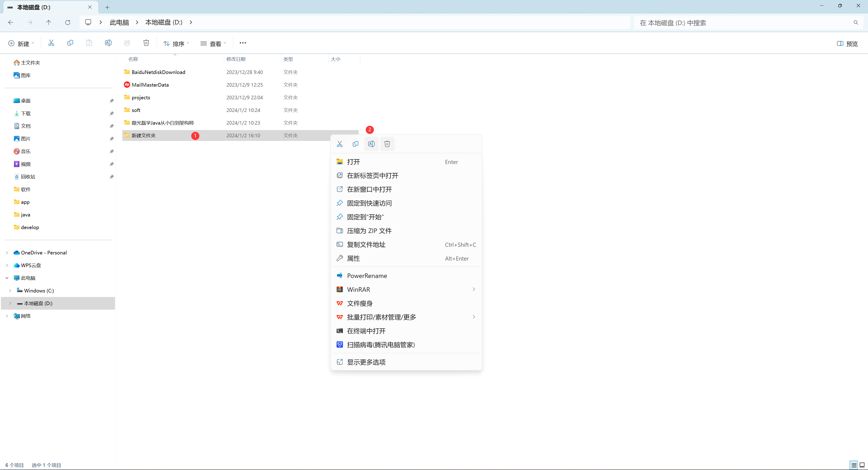Select 扫描病毒(腾讯电脑管家)
Screen dimensions: 868x470
click(406, 345)
